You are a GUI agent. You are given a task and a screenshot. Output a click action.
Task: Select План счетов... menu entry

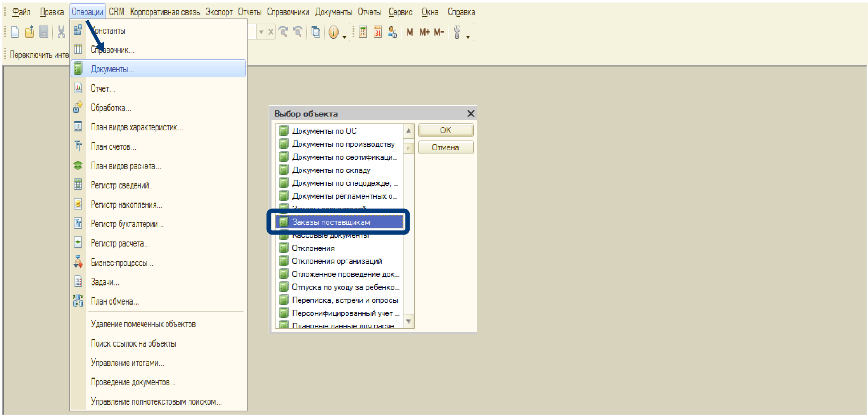coord(113,147)
